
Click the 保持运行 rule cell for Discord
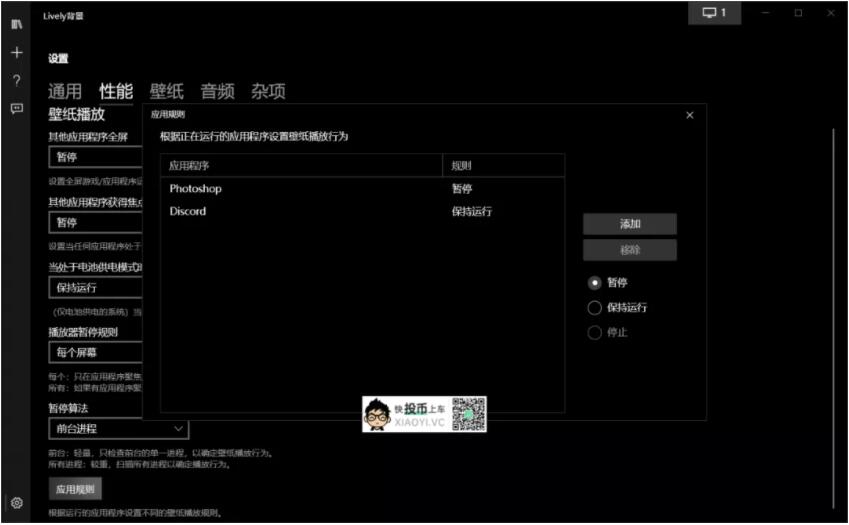click(472, 212)
